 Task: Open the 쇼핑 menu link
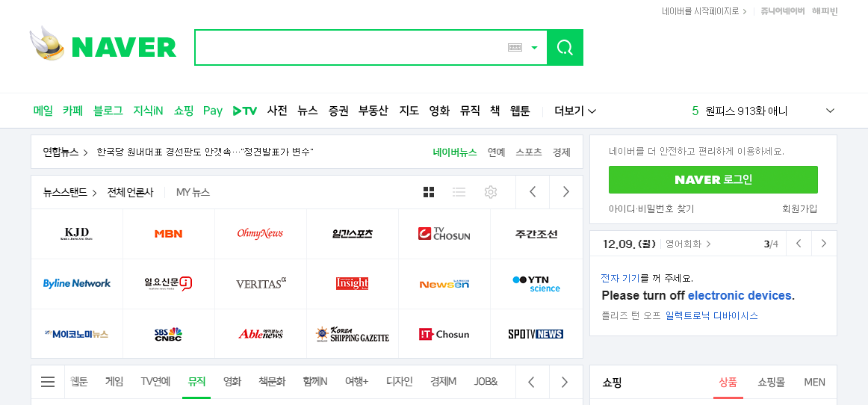tap(183, 111)
